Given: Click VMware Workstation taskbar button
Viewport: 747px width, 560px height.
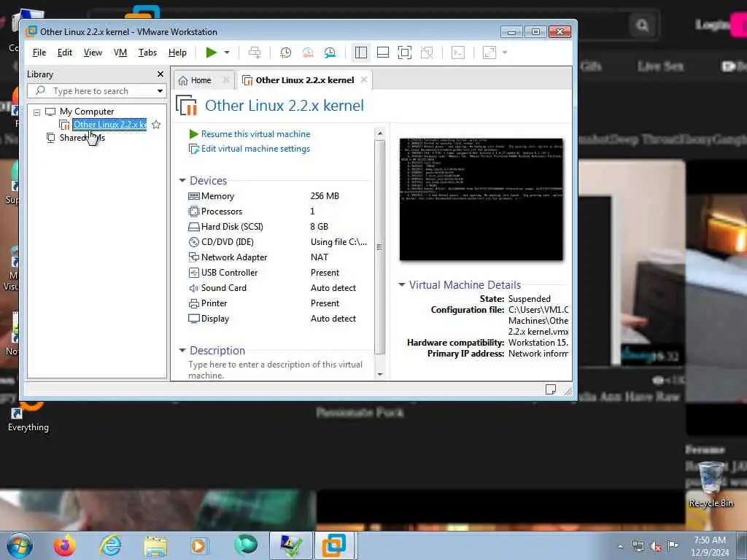Looking at the screenshot, I should [x=334, y=545].
